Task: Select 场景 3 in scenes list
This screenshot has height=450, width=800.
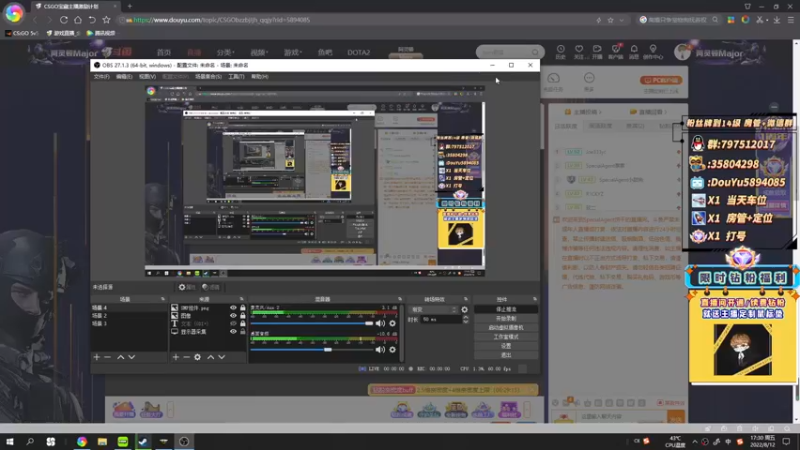Action: click(x=129, y=323)
